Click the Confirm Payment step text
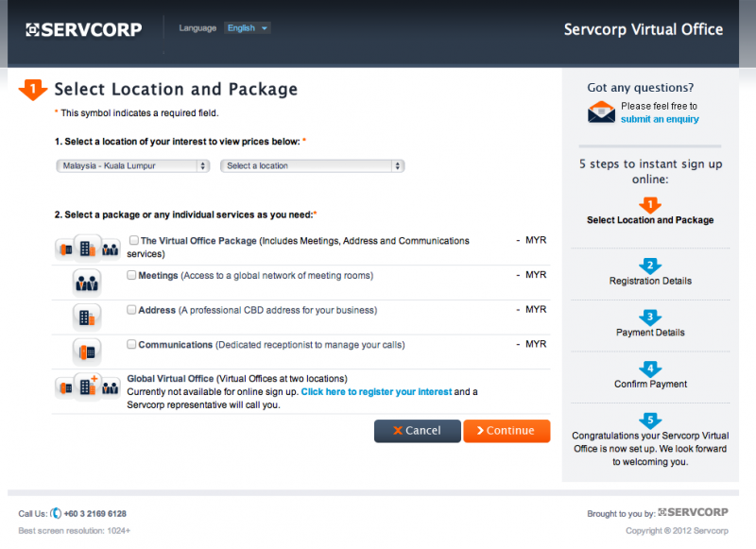Screen dimensions: 756x549 pos(650,384)
